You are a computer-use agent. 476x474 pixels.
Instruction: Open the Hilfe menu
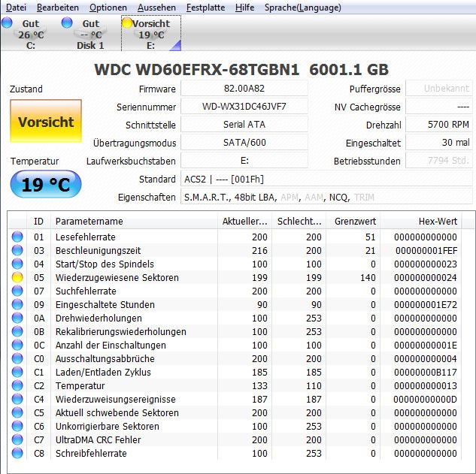coord(244,8)
